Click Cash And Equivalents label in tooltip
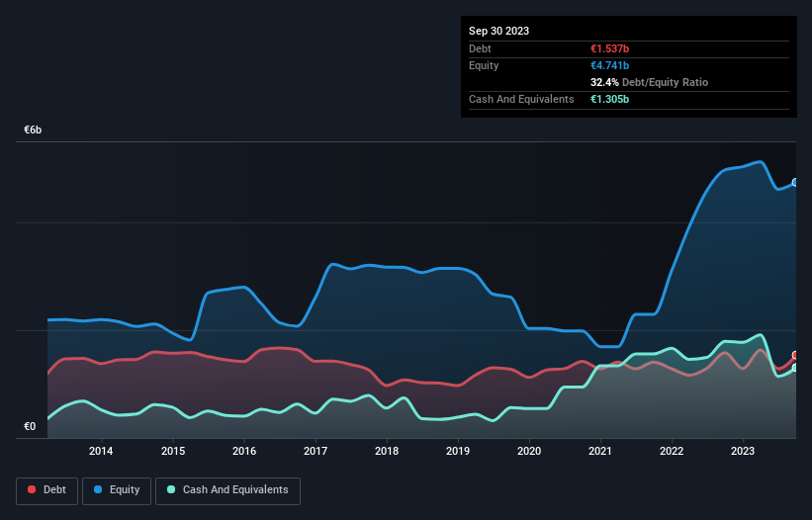812x520 pixels. tap(521, 99)
